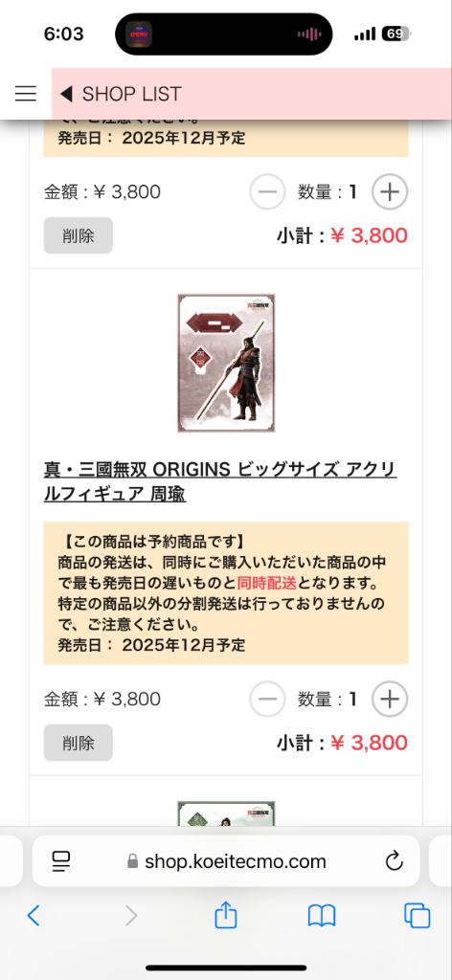Viewport: 452px width, 980px height.
Task: Tap the shop.koeitecmo.com address field
Action: coord(226,861)
